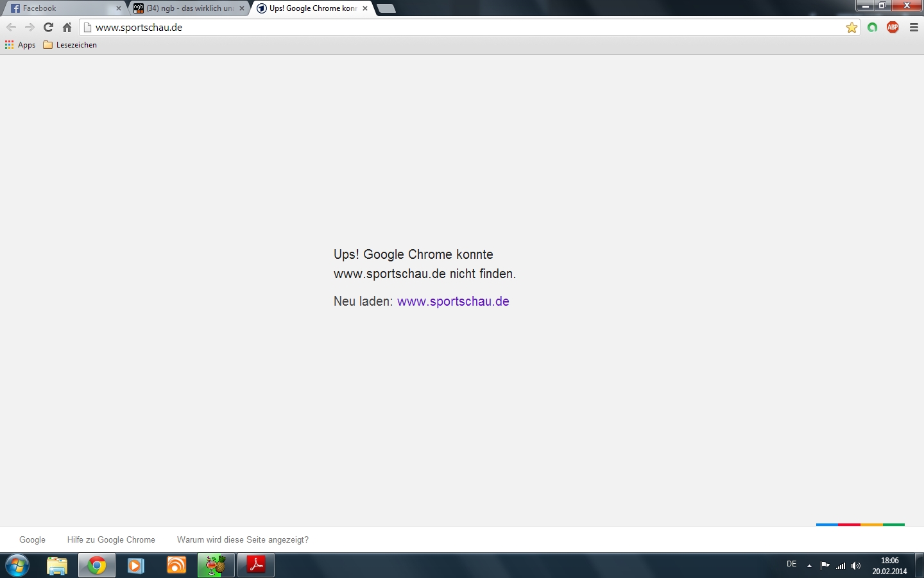
Task: Show hidden system tray icons
Action: pos(809,565)
